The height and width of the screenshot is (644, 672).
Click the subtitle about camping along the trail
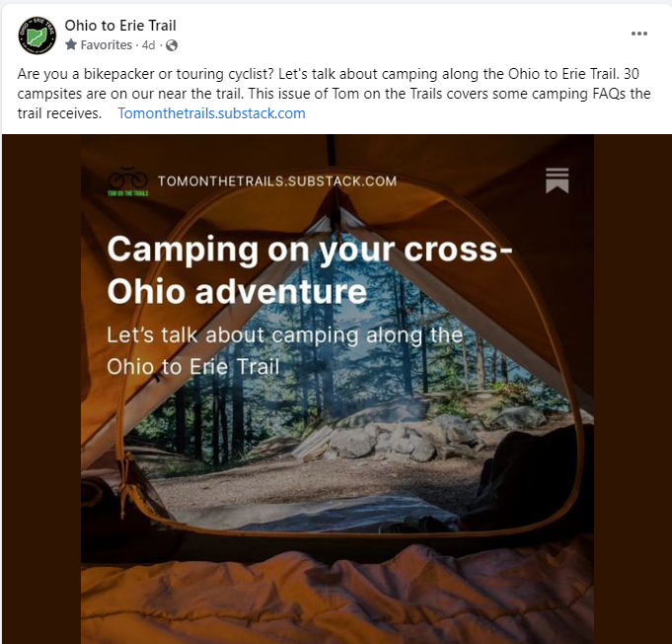click(x=284, y=351)
